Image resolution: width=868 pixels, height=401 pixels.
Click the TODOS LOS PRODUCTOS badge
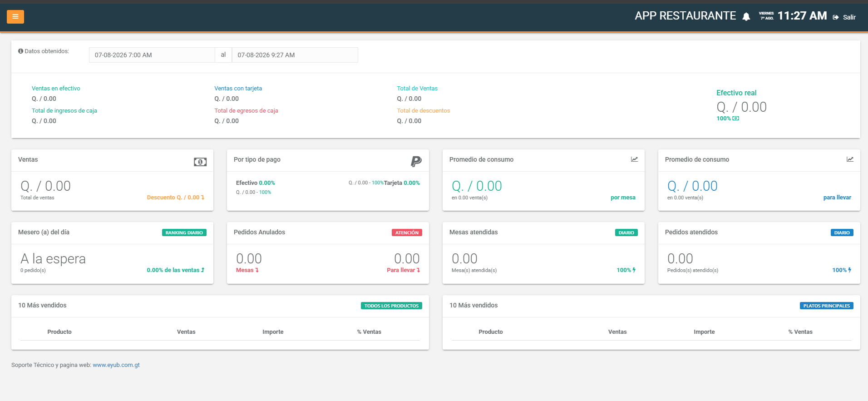(x=391, y=306)
